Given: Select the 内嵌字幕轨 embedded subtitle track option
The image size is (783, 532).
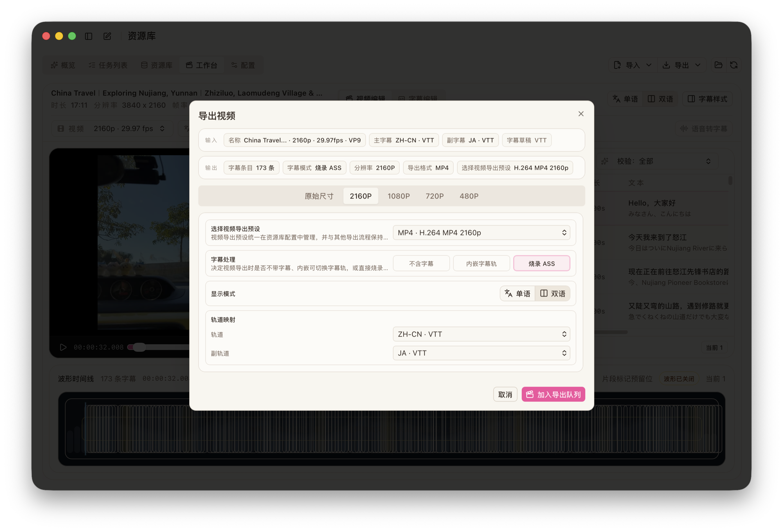Looking at the screenshot, I should pos(481,263).
